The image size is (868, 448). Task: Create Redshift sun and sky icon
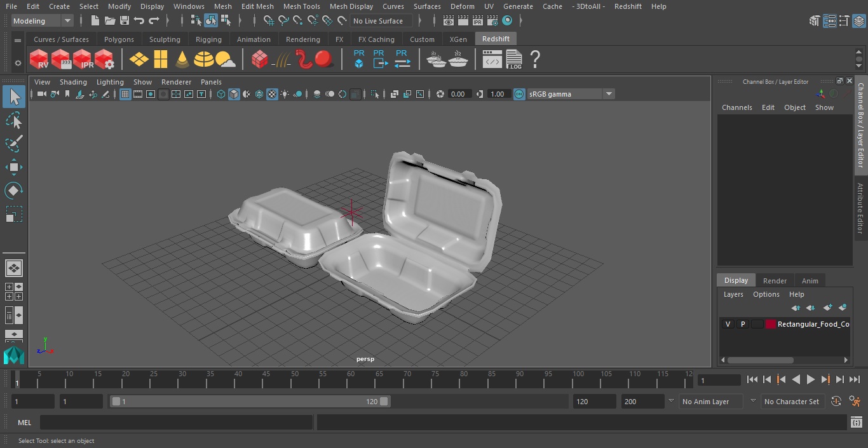pos(226,60)
